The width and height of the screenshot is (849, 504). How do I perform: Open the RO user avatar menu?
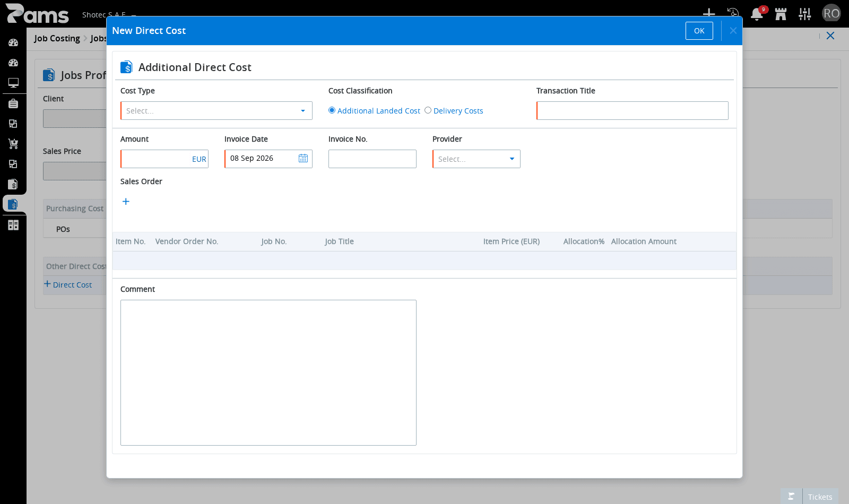click(831, 13)
